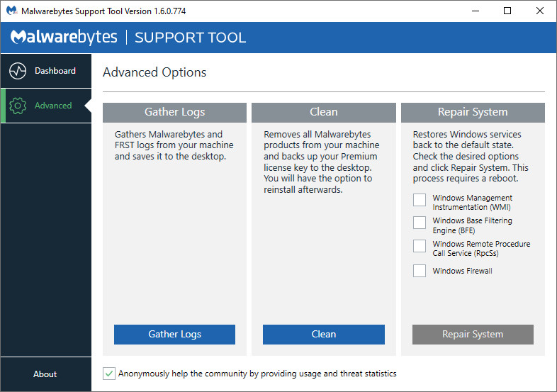Click the Advanced gear icon in sidebar

pyautogui.click(x=18, y=106)
